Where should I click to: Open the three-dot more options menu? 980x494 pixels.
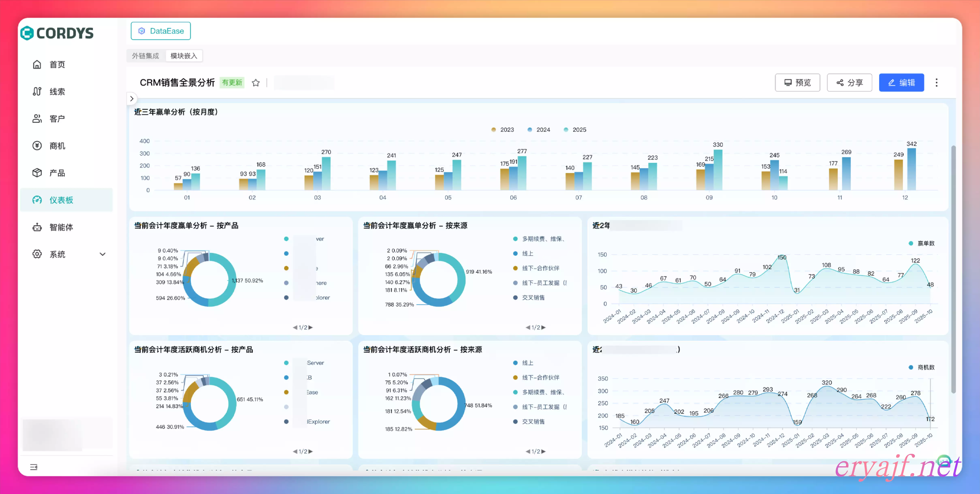click(x=936, y=83)
